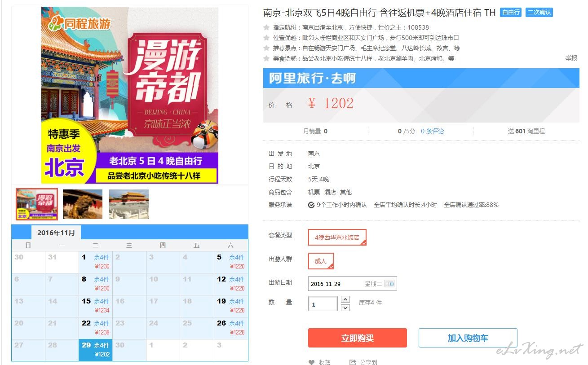588x365 pixels.
Task: Click into the quantity input field
Action: [323, 303]
